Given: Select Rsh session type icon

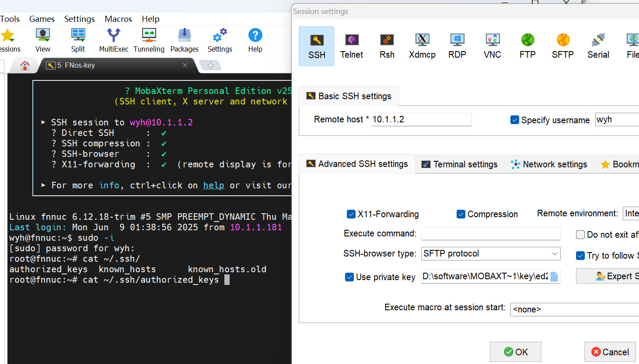Looking at the screenshot, I should coord(387,46).
